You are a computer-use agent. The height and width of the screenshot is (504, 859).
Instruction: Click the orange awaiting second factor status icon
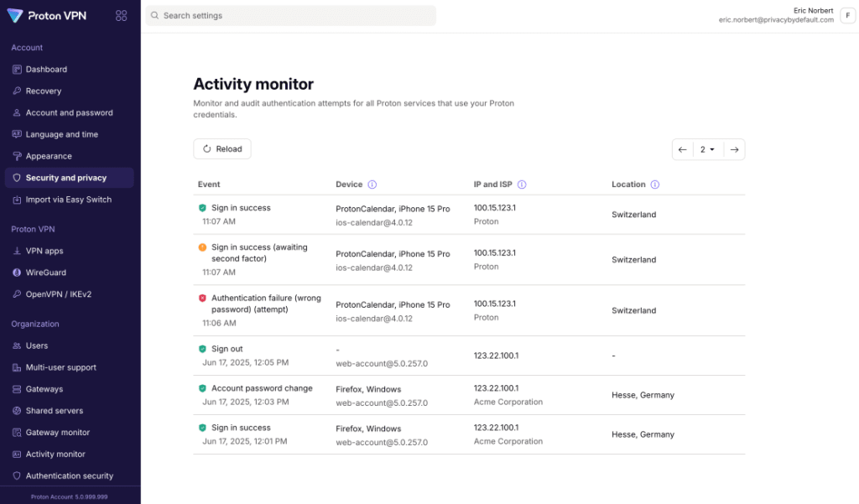coord(203,247)
